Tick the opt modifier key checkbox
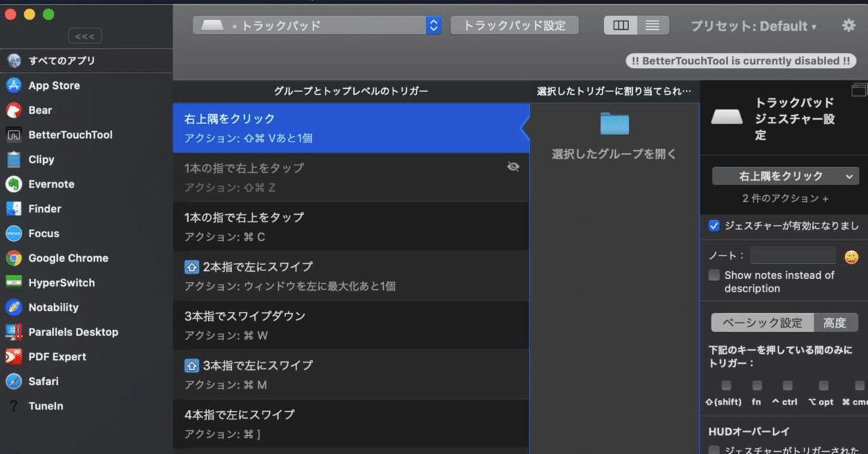Image resolution: width=868 pixels, height=454 pixels. (x=823, y=386)
